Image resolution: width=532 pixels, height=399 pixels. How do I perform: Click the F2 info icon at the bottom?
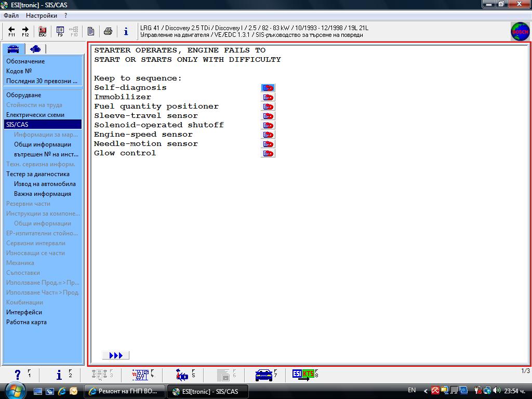(59, 375)
